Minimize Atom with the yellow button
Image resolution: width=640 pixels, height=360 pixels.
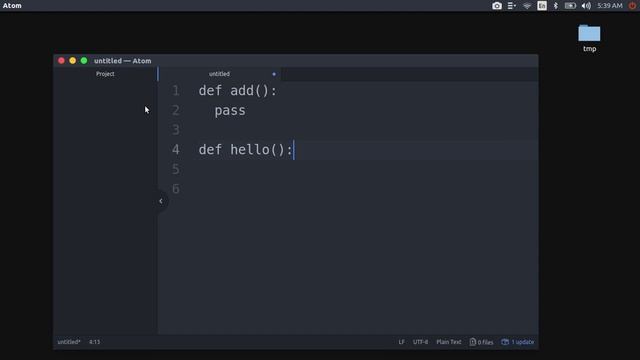point(73,60)
